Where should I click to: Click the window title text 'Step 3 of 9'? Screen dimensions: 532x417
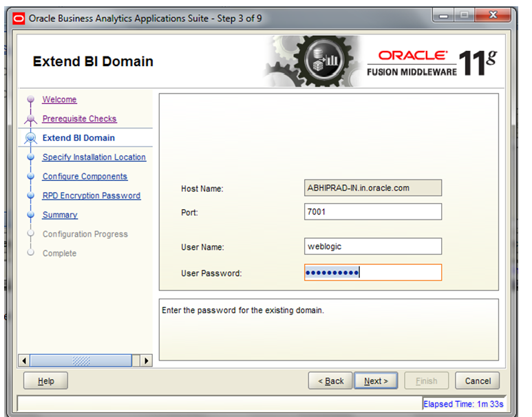[240, 19]
